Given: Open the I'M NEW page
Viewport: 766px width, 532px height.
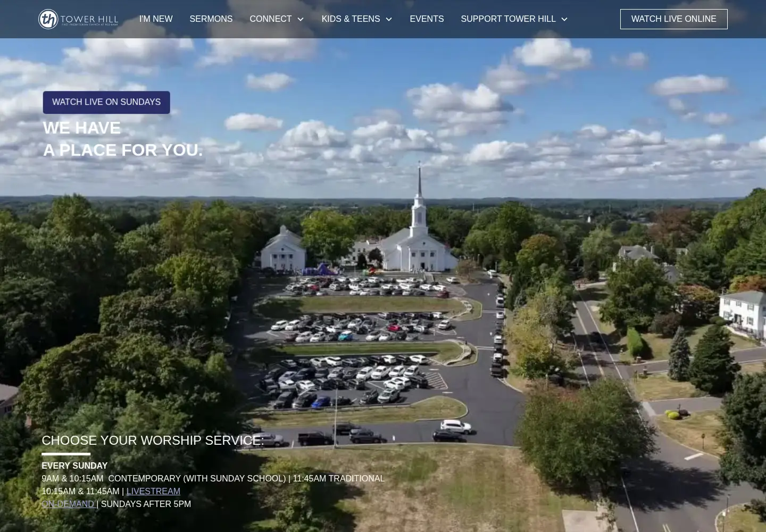Looking at the screenshot, I should (x=156, y=19).
